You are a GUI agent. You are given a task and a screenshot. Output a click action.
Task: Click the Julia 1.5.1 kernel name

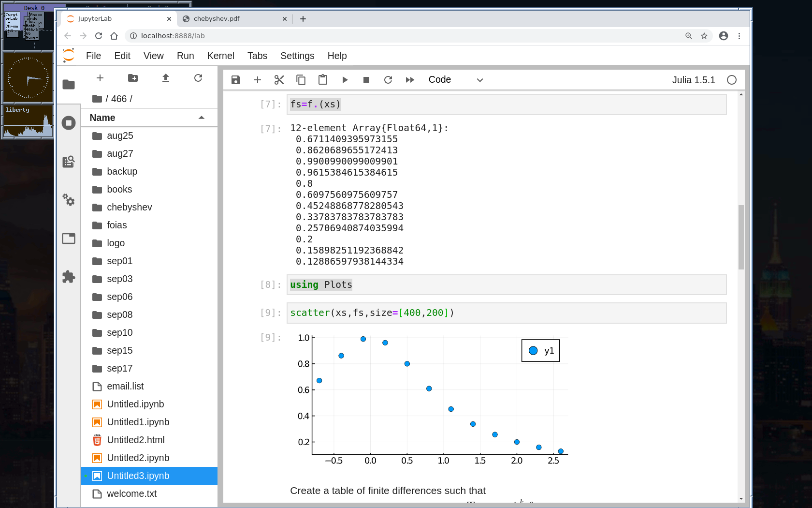(x=693, y=80)
